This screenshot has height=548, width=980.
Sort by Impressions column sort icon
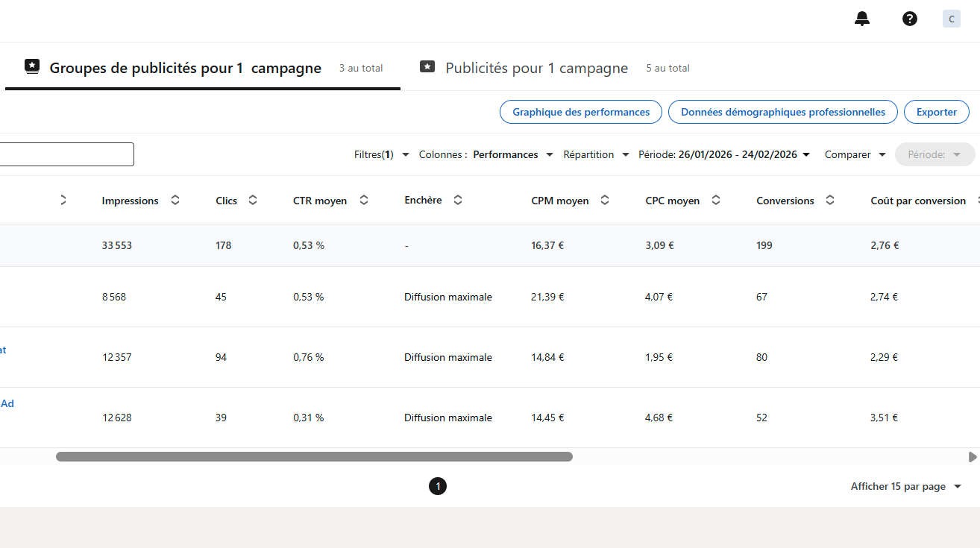(x=175, y=201)
